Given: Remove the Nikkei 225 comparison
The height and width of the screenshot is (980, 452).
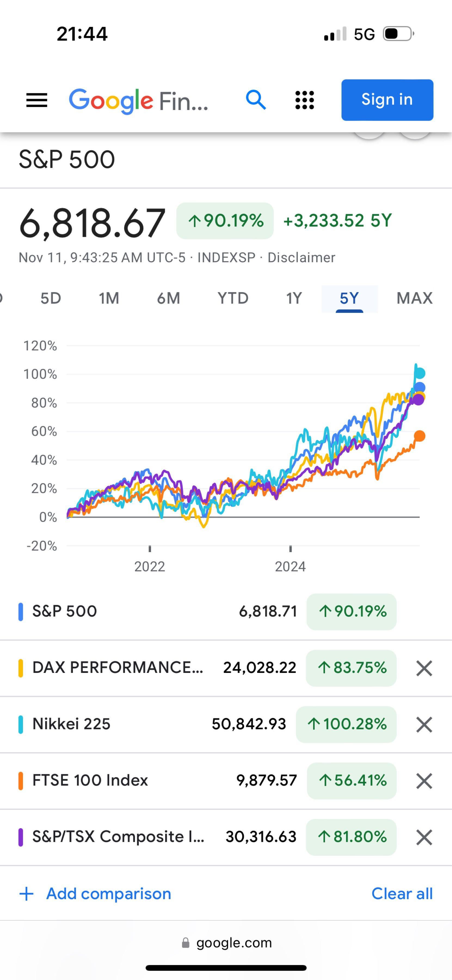Looking at the screenshot, I should [x=424, y=724].
